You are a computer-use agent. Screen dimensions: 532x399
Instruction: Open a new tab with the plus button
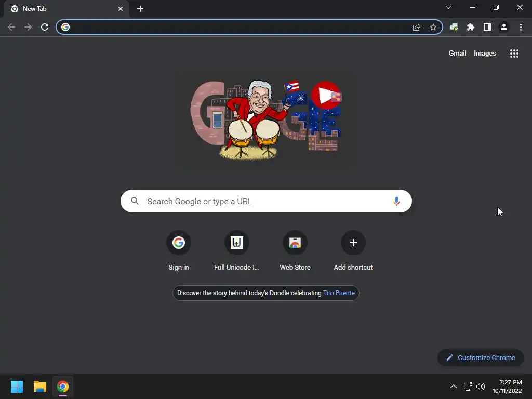(140, 9)
